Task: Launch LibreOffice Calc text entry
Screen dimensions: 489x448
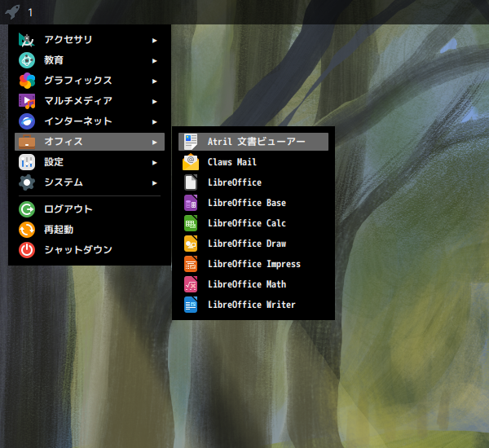Action: pos(247,223)
